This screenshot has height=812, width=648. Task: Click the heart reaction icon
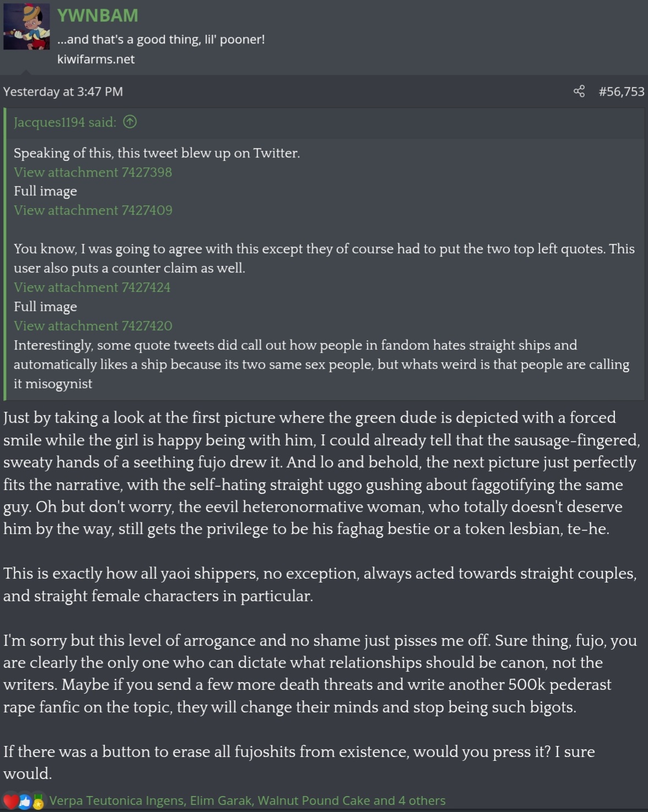point(10,802)
